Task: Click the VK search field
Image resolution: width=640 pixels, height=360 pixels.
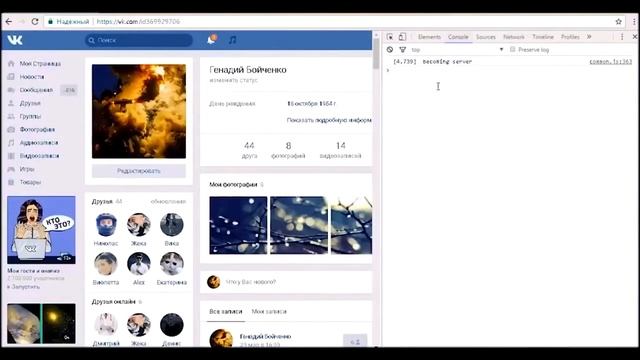Action: coord(139,40)
